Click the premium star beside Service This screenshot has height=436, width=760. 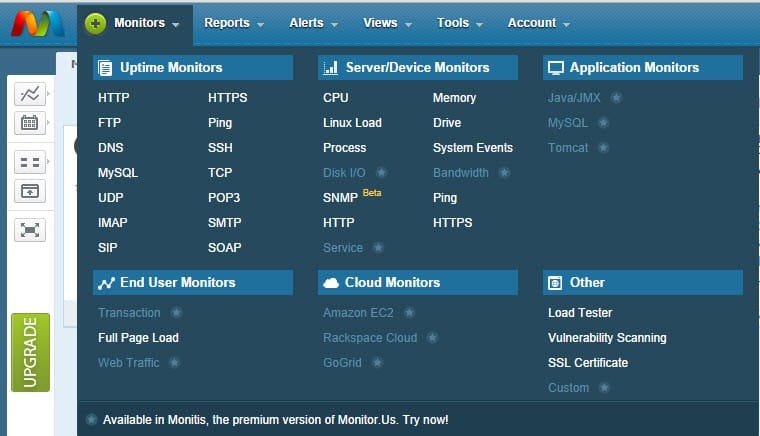(x=379, y=248)
